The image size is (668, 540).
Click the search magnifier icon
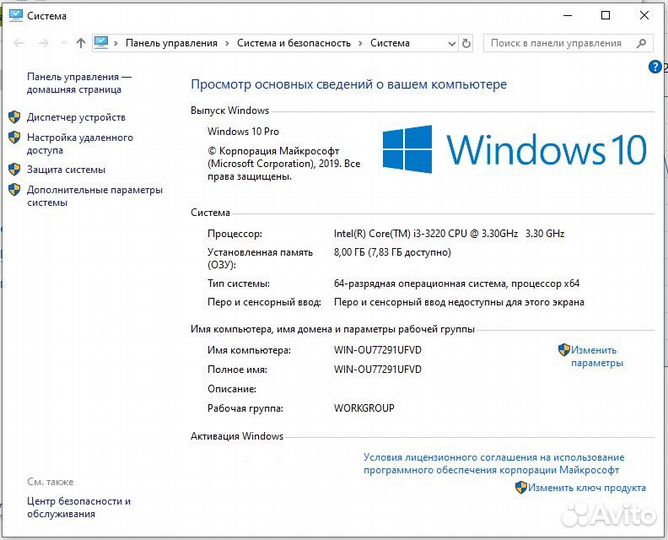[641, 43]
